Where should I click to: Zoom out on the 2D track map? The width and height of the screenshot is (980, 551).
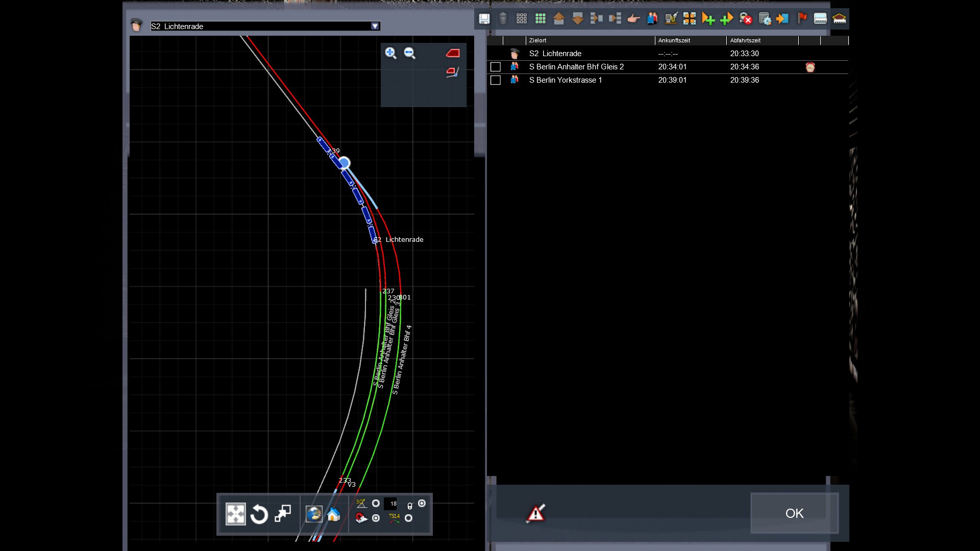[409, 53]
